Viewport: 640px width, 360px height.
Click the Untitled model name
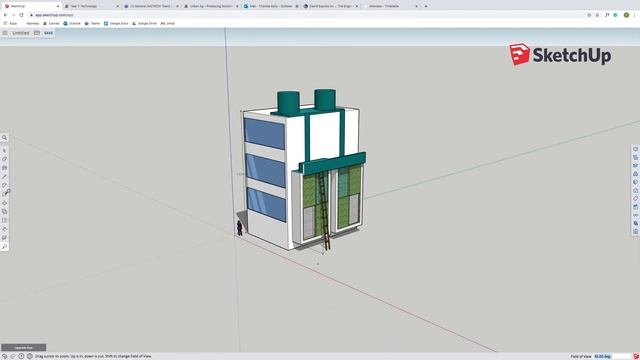[x=20, y=33]
